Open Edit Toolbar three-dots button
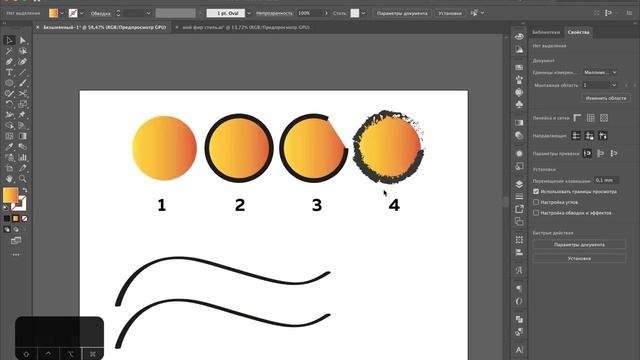The image size is (640, 360). click(x=16, y=254)
